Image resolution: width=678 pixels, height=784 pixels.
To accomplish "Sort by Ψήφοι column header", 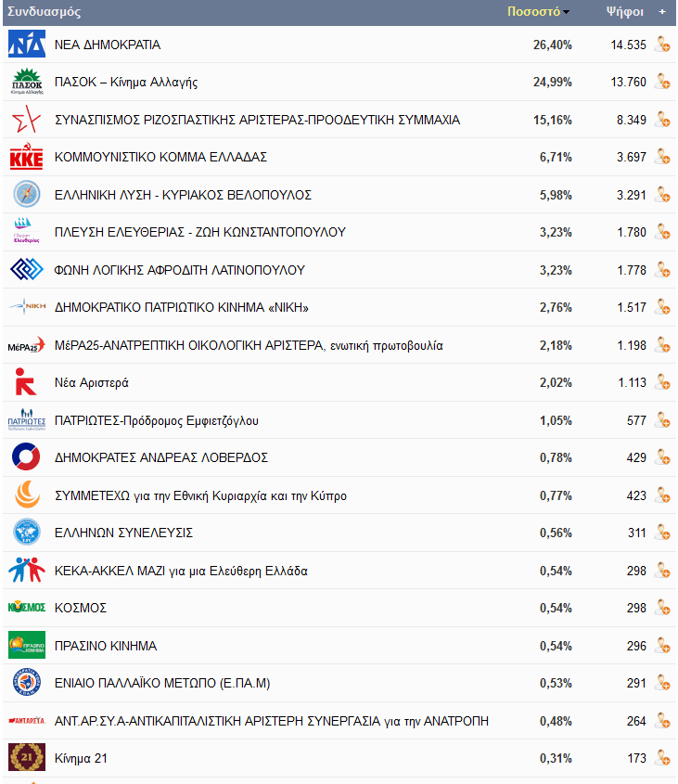I will tap(624, 11).
